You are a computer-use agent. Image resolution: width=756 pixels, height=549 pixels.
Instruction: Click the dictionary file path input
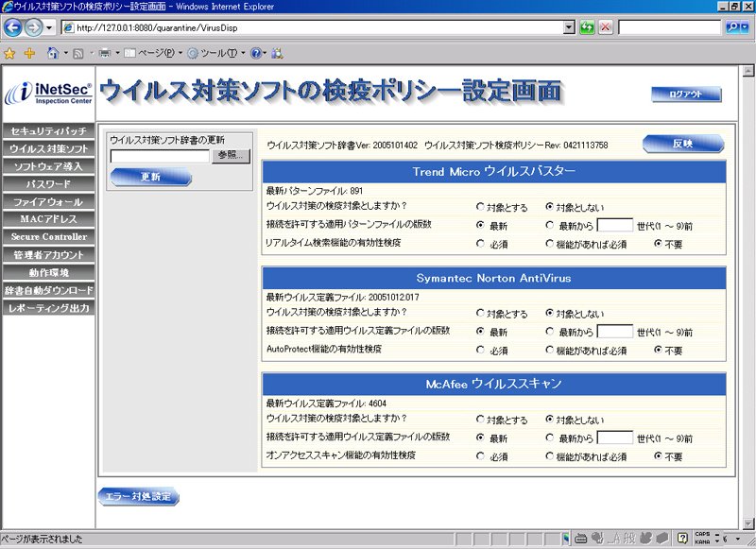pos(160,156)
